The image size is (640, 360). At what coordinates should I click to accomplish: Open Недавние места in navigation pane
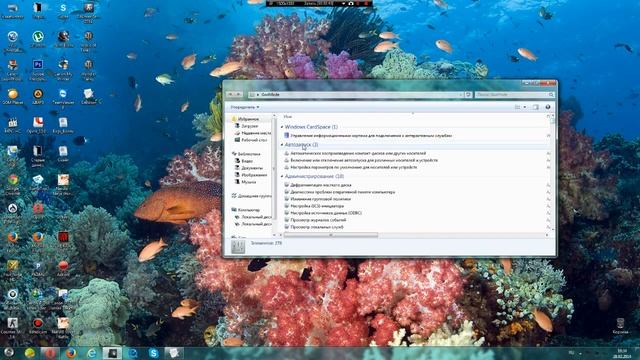(x=253, y=133)
